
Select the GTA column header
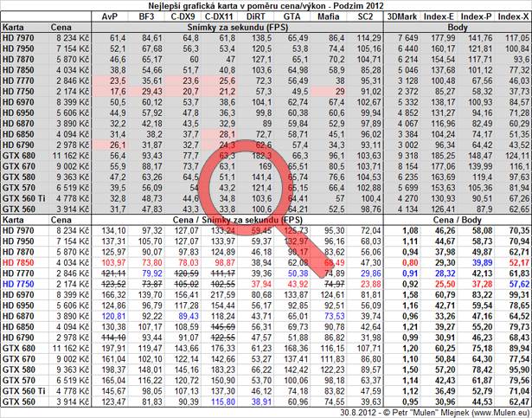click(292, 16)
